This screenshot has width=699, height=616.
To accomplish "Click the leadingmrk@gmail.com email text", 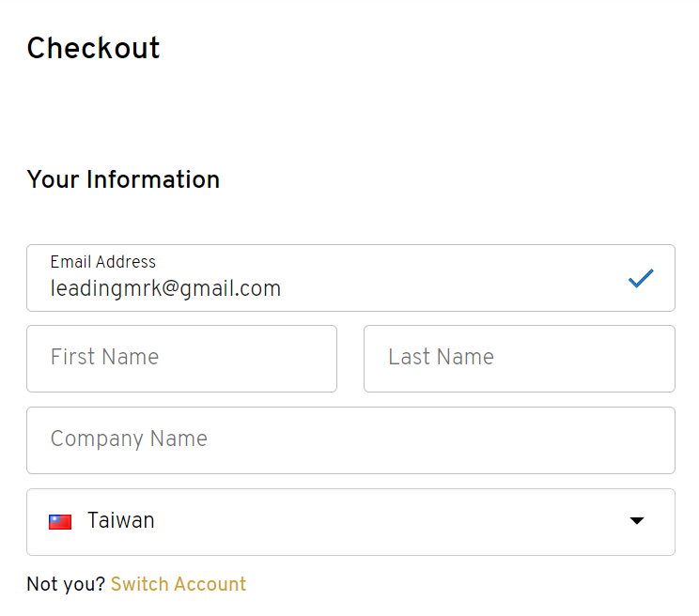I will coord(165,288).
